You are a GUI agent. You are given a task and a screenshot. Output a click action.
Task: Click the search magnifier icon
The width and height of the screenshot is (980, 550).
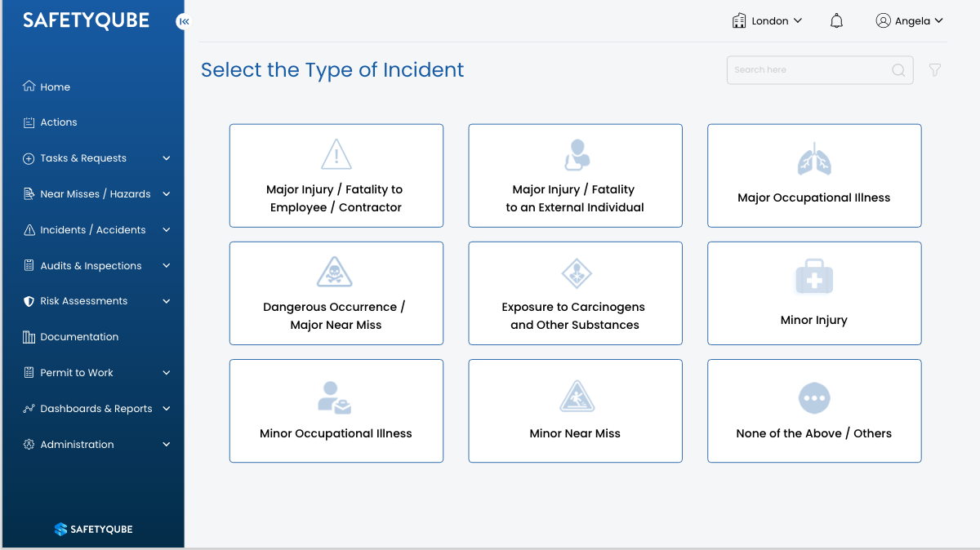[898, 70]
